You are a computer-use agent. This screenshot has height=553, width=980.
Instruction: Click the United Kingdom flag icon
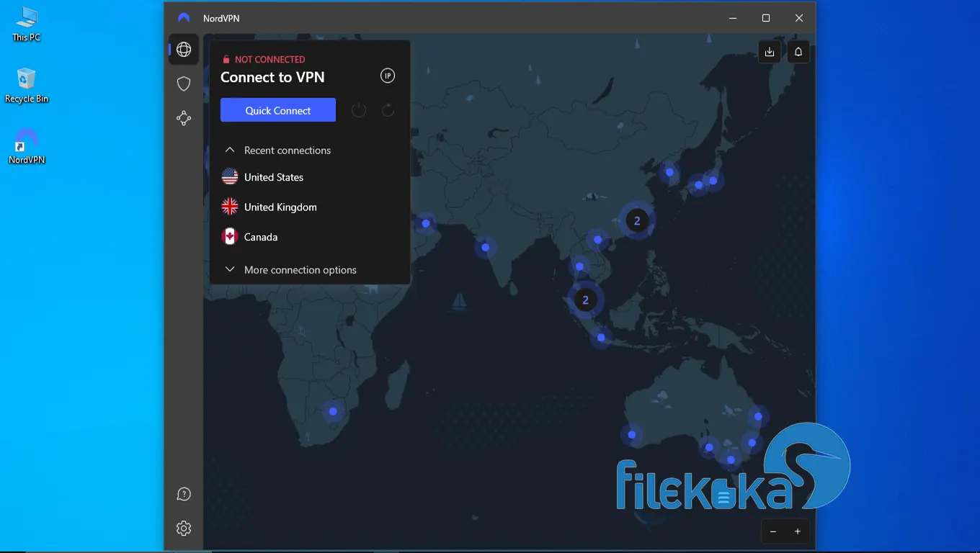[230, 207]
